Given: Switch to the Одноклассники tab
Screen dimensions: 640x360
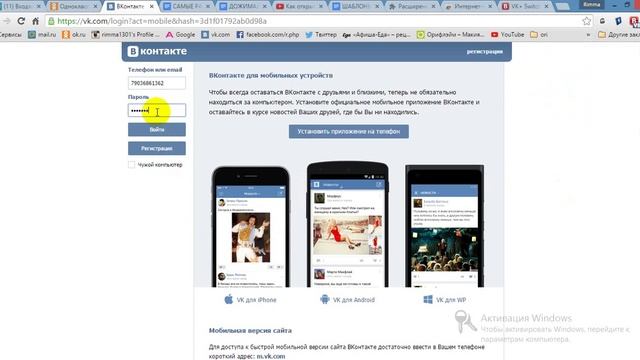Looking at the screenshot, I should pyautogui.click(x=73, y=7).
